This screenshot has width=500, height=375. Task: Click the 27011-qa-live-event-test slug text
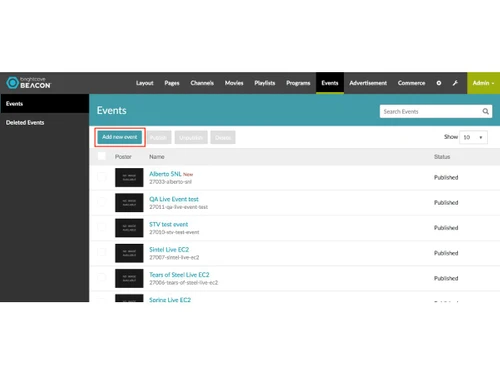tap(178, 207)
